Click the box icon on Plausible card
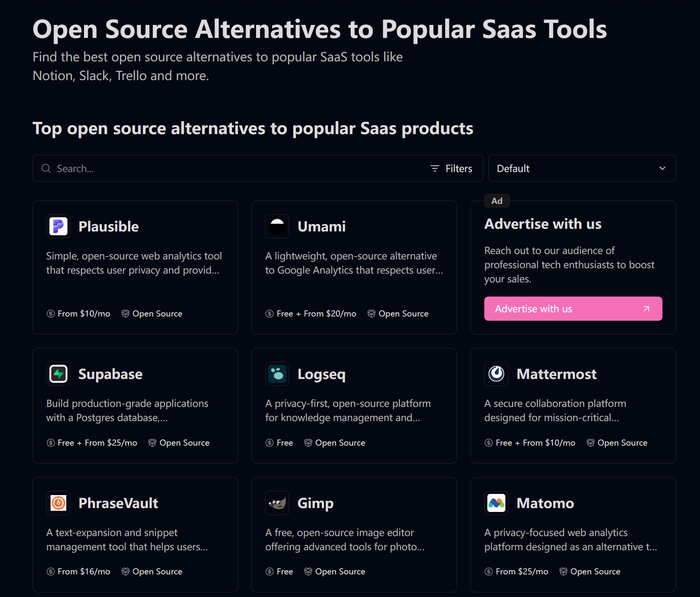Screen dimensions: 700x597 tap(125, 313)
